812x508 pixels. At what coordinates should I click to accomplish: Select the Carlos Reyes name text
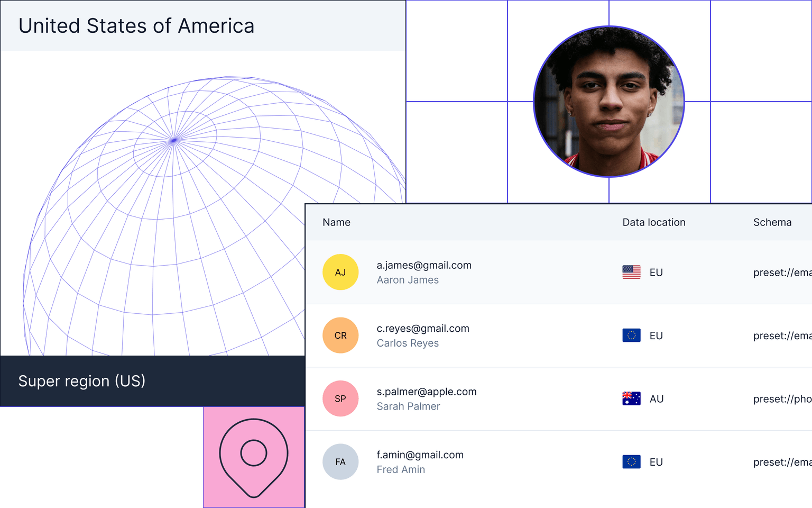(408, 343)
